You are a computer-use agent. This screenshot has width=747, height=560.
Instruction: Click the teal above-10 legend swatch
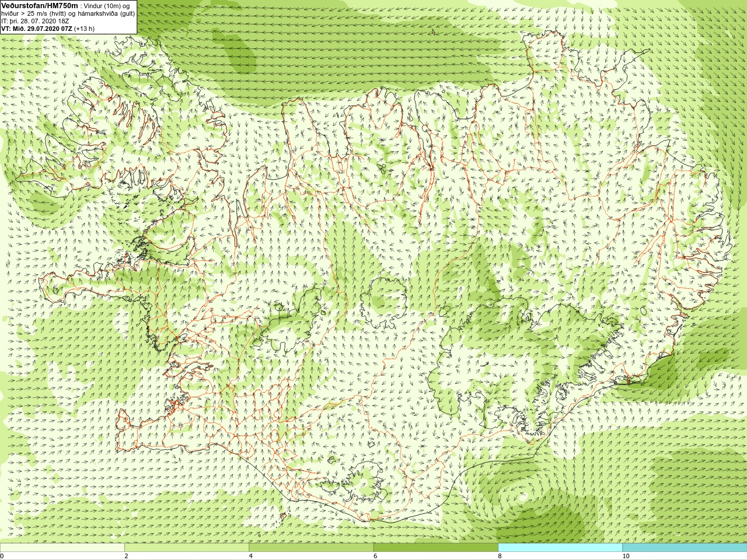pyautogui.click(x=685, y=548)
